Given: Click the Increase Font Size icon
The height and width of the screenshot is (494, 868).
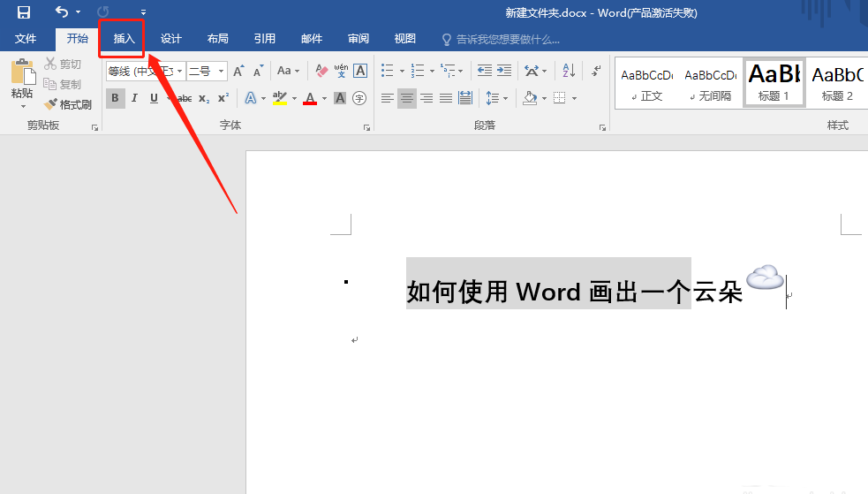Looking at the screenshot, I should pos(238,71).
